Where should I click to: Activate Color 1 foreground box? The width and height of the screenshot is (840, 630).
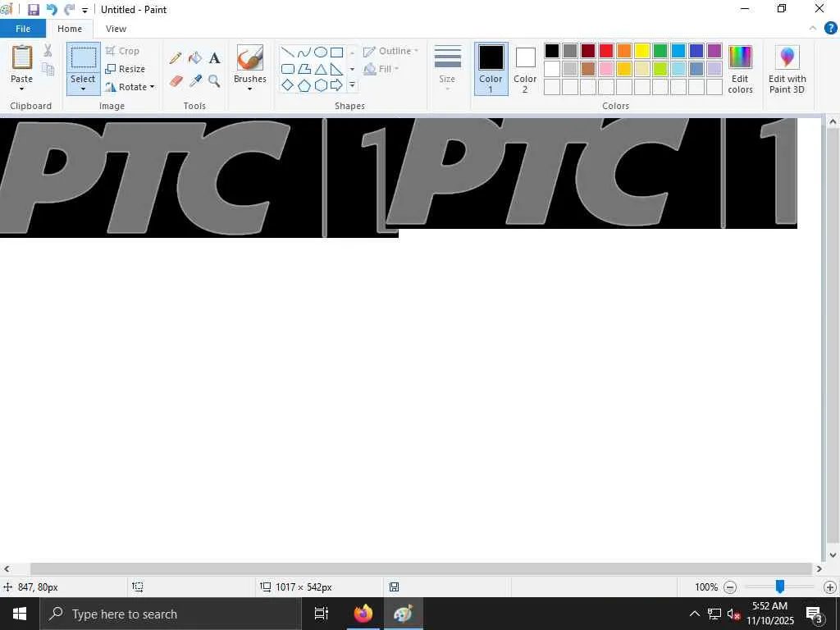(491, 69)
